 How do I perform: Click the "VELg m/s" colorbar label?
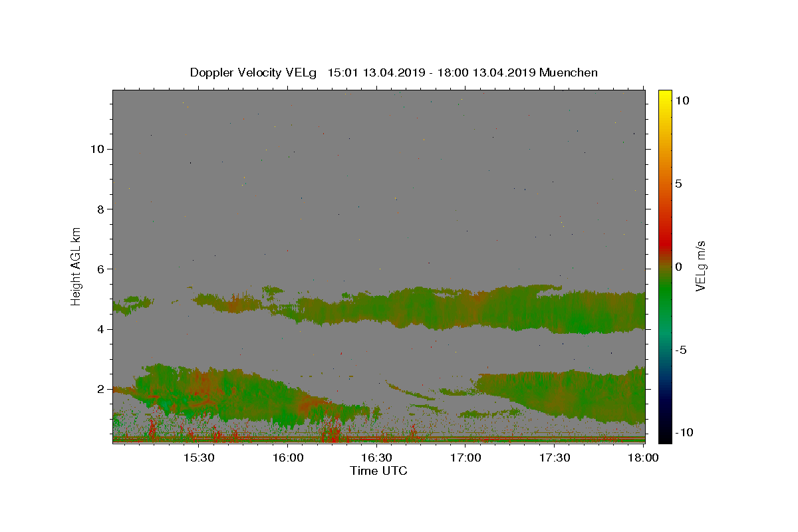(x=700, y=266)
